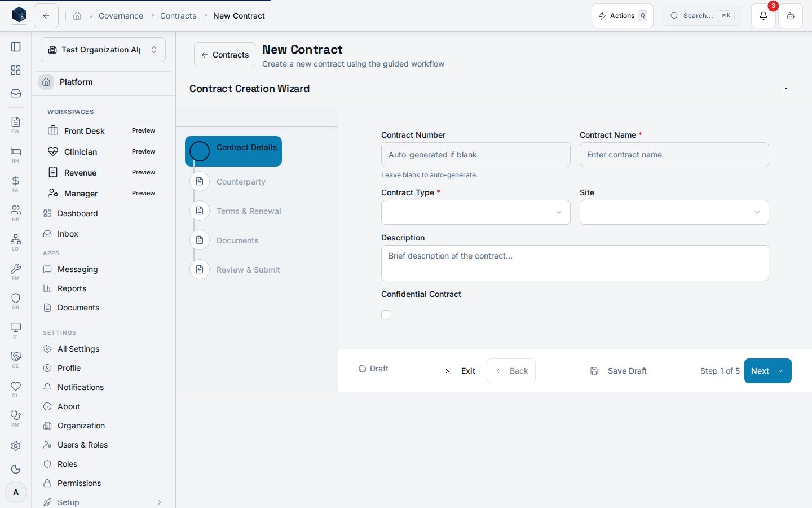Click the Back wizard button
812x508 pixels.
pyautogui.click(x=511, y=371)
